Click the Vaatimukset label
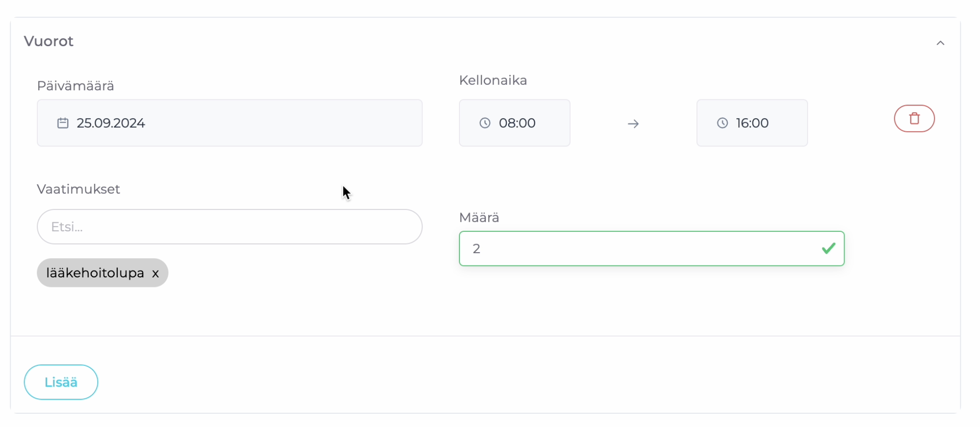Image resolution: width=980 pixels, height=427 pixels. (x=78, y=189)
